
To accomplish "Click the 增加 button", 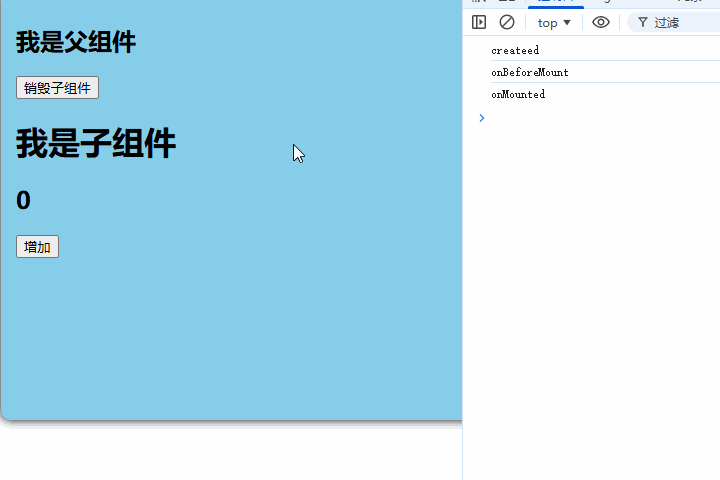I will click(37, 247).
